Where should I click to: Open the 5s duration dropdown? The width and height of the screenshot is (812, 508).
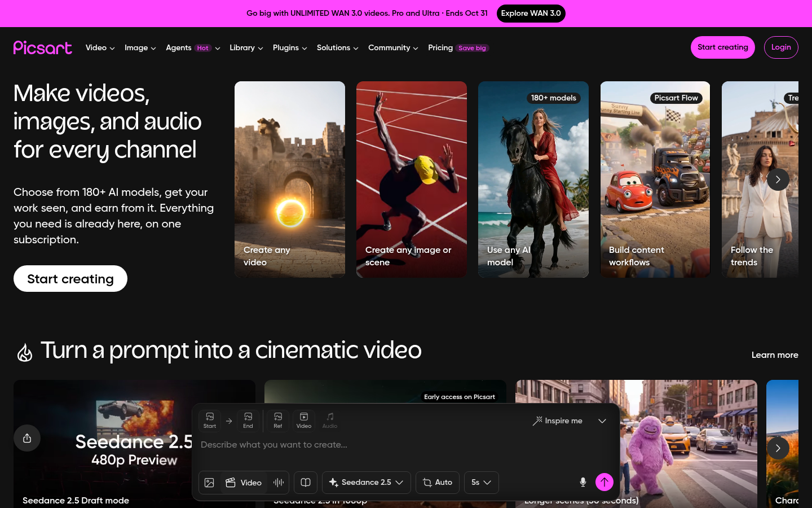coord(482,483)
